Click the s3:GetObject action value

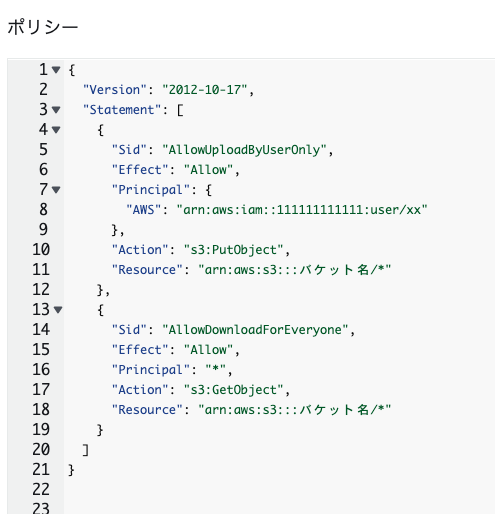tap(234, 390)
